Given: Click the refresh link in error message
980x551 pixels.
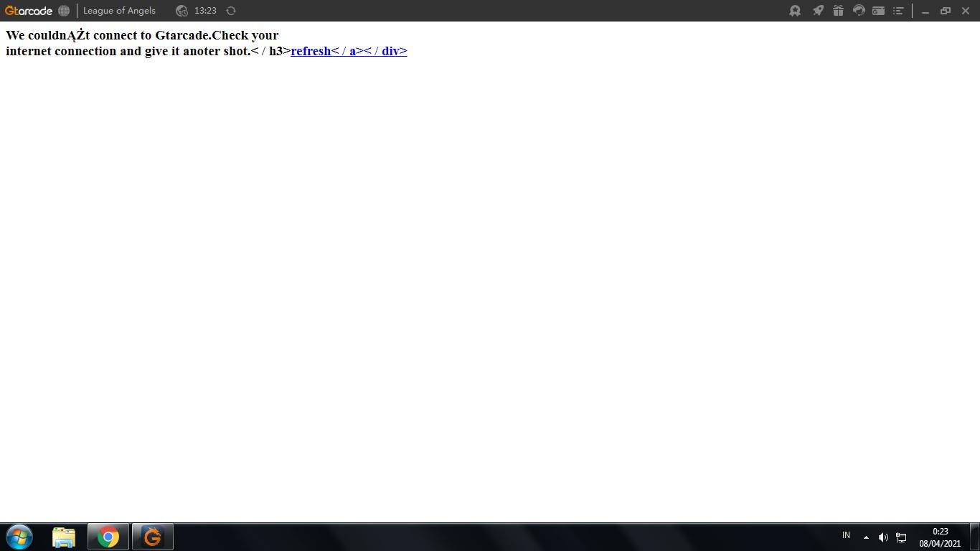Looking at the screenshot, I should click(349, 51).
